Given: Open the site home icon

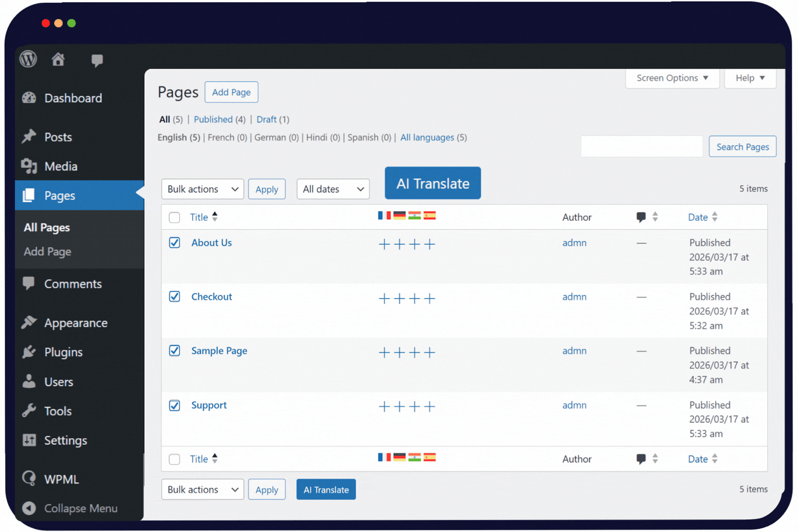Looking at the screenshot, I should pos(58,60).
